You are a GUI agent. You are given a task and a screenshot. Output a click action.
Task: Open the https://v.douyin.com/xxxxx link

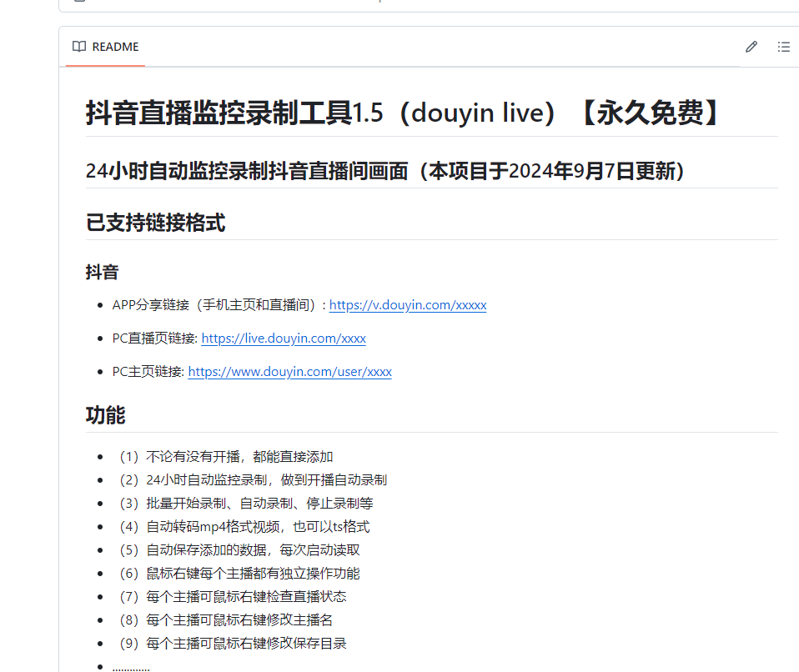pos(408,304)
